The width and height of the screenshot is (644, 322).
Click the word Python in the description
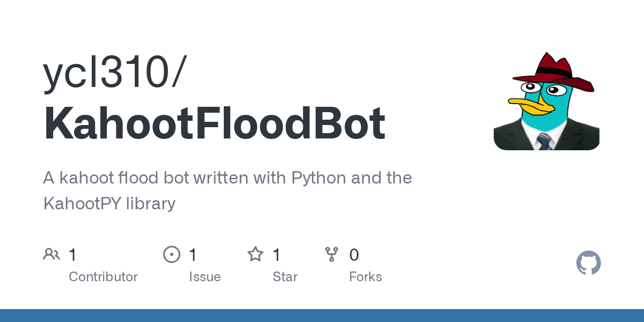click(x=318, y=178)
